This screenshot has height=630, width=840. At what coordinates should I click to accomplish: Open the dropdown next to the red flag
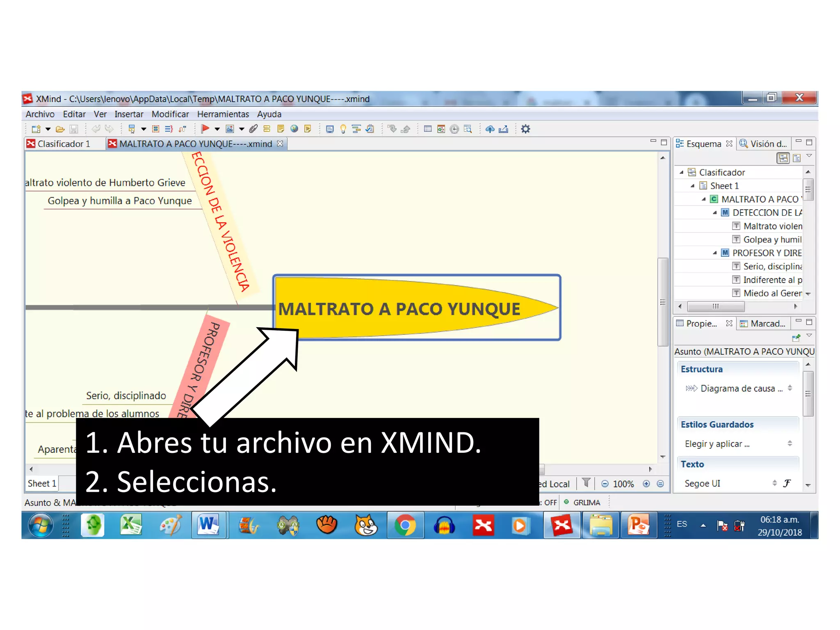(x=217, y=129)
